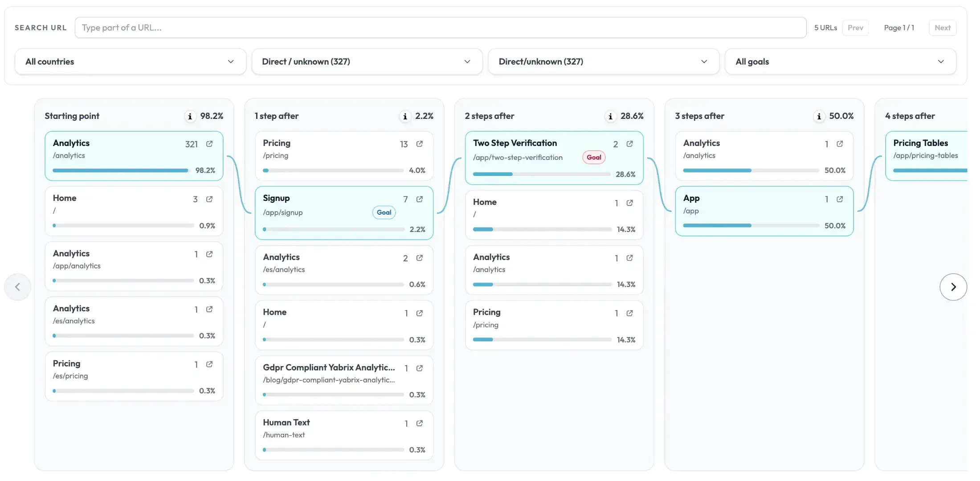Viewport: 980px width, 481px height.
Task: Open the Direct/unknown (327) channel dropdown
Action: pyautogui.click(x=604, y=61)
